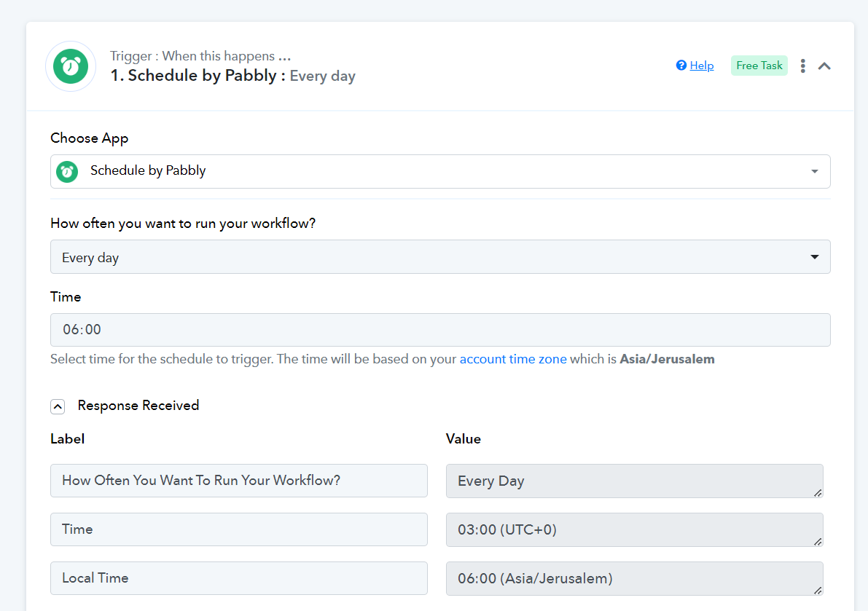Click the 03:00 (UTC+0) value field
This screenshot has width=868, height=611.
point(634,529)
